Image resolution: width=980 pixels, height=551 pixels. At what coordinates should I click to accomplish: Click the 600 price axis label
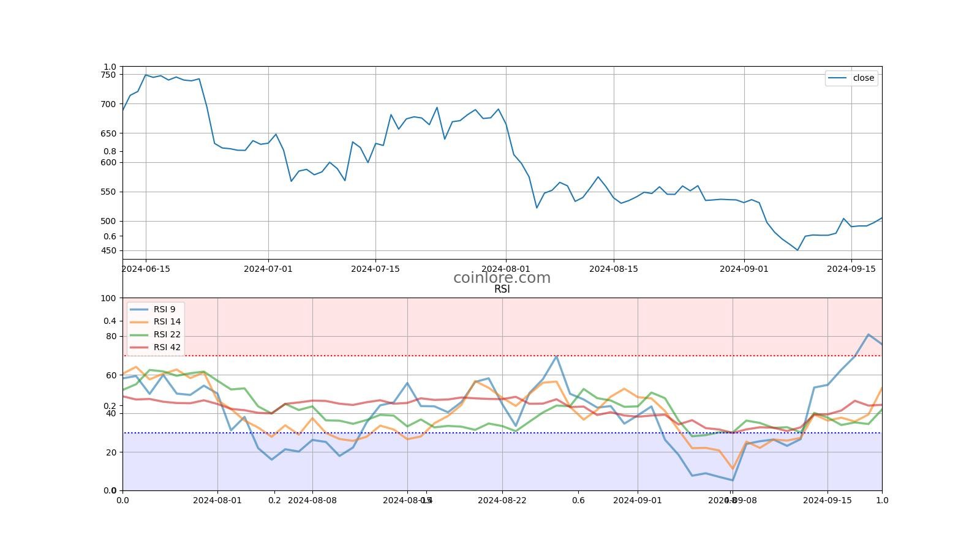point(108,162)
